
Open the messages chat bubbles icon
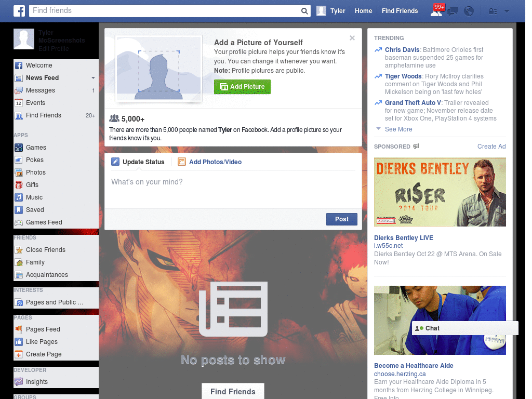coord(453,11)
